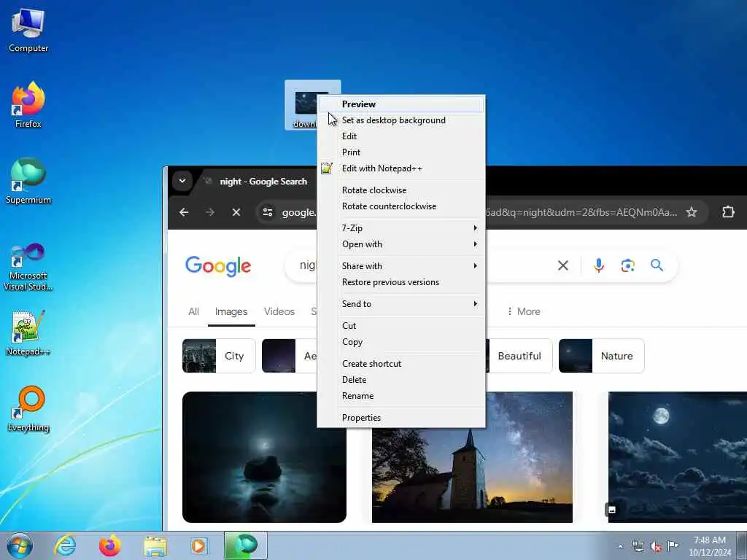Filter images by Beautiful chip

tap(519, 356)
